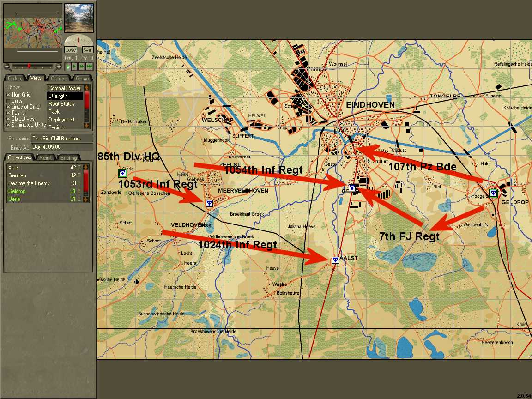Open the Reinf. tab
The height and width of the screenshot is (399, 532).
pyautogui.click(x=45, y=158)
